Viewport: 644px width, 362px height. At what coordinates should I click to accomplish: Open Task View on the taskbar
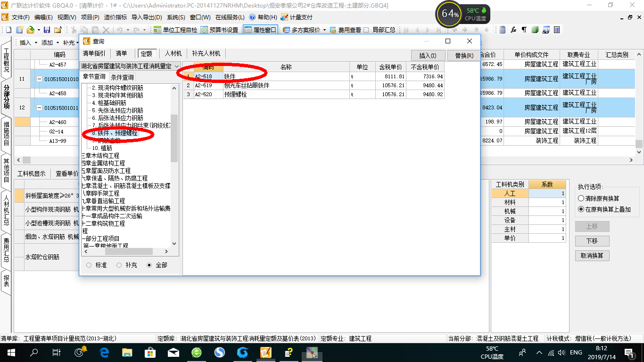tap(56, 353)
